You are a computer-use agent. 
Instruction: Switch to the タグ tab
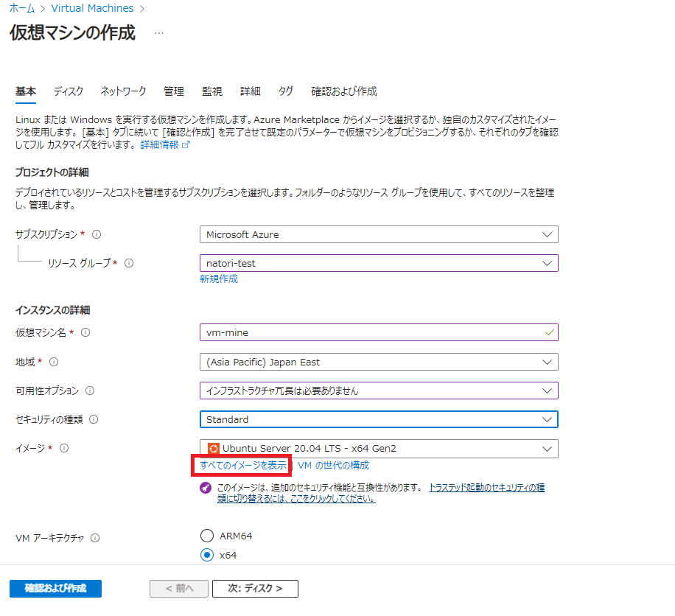[286, 91]
